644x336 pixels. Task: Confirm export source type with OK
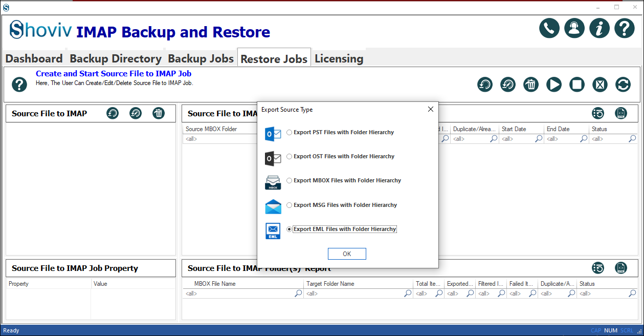pos(347,254)
